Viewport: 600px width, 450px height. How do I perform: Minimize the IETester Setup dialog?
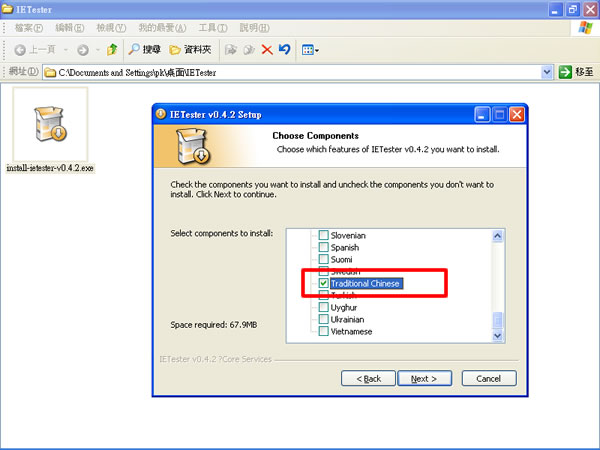coord(482,114)
